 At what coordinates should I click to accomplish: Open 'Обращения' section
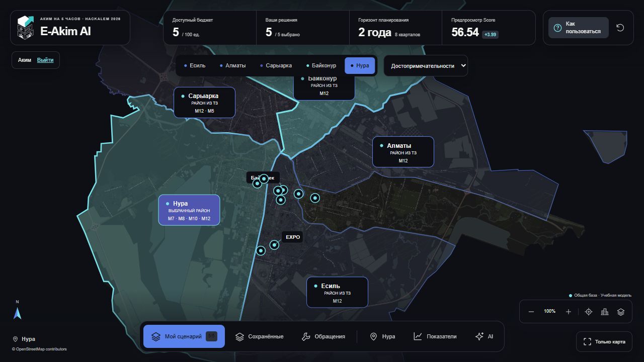tap(324, 336)
